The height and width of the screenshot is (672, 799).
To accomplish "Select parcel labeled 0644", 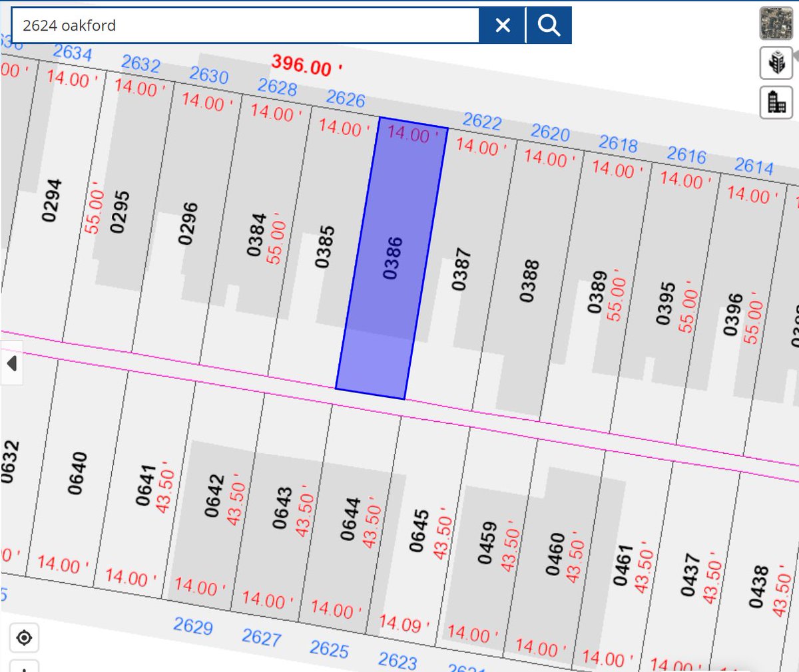I will pyautogui.click(x=350, y=519).
